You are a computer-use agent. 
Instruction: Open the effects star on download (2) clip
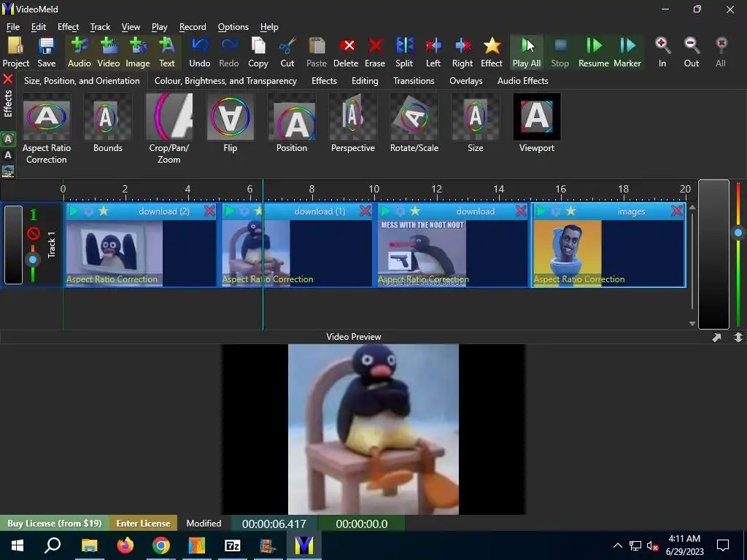tap(104, 211)
